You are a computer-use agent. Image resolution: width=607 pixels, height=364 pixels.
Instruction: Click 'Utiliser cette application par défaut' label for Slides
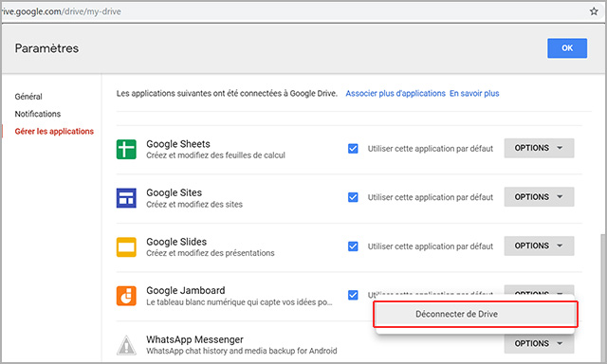pos(431,246)
